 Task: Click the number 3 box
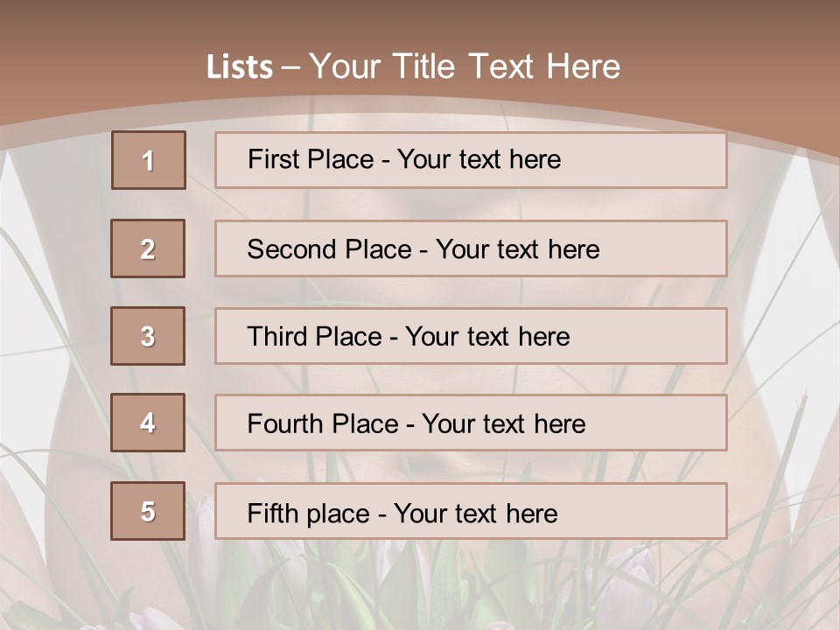pos(148,336)
